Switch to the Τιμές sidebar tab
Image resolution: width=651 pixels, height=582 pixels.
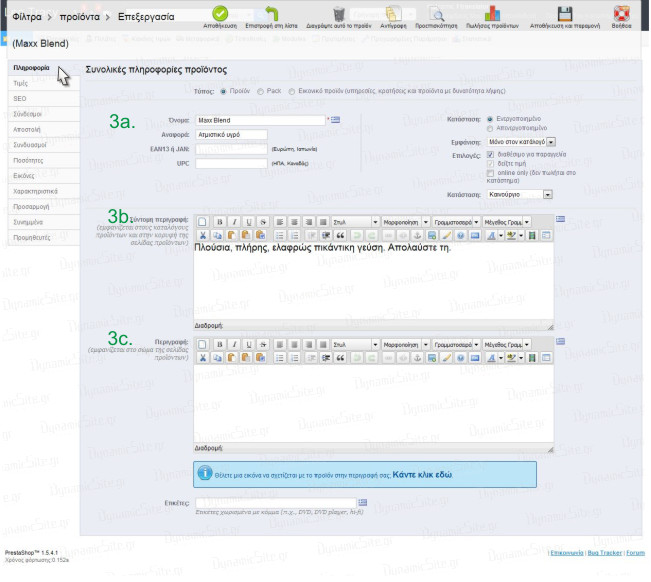pos(44,83)
